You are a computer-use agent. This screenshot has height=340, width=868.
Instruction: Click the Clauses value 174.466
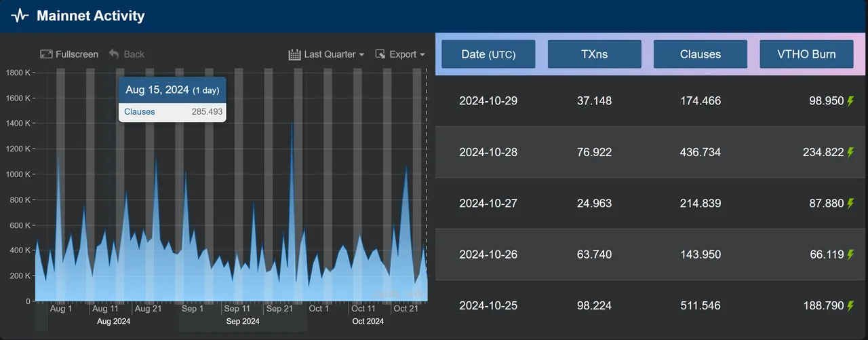701,101
